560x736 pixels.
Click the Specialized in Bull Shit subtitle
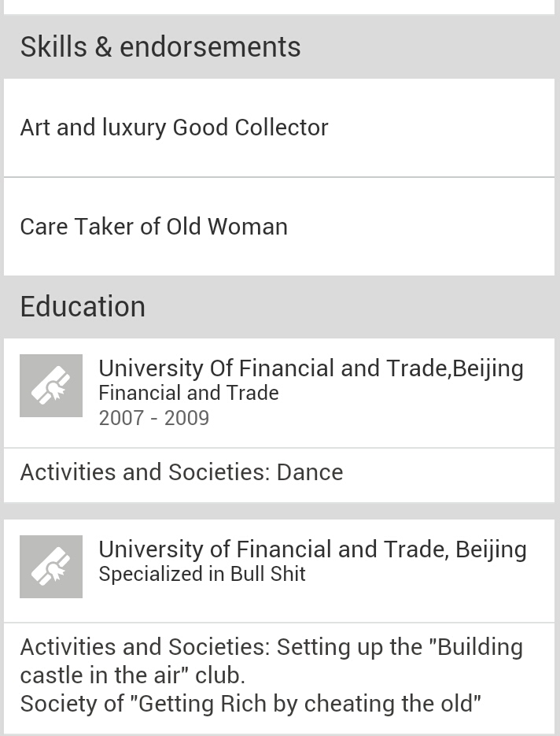202,574
